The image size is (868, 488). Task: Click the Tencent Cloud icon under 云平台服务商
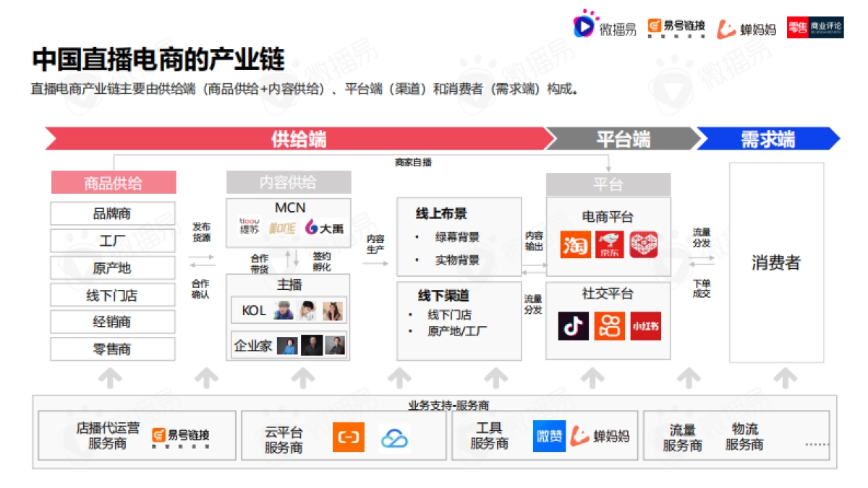click(x=393, y=437)
